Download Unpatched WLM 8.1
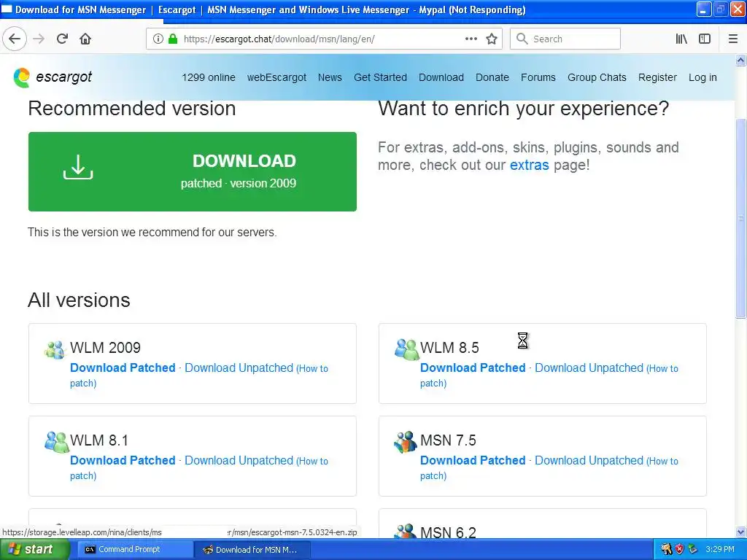Image resolution: width=747 pixels, height=560 pixels. [239, 460]
